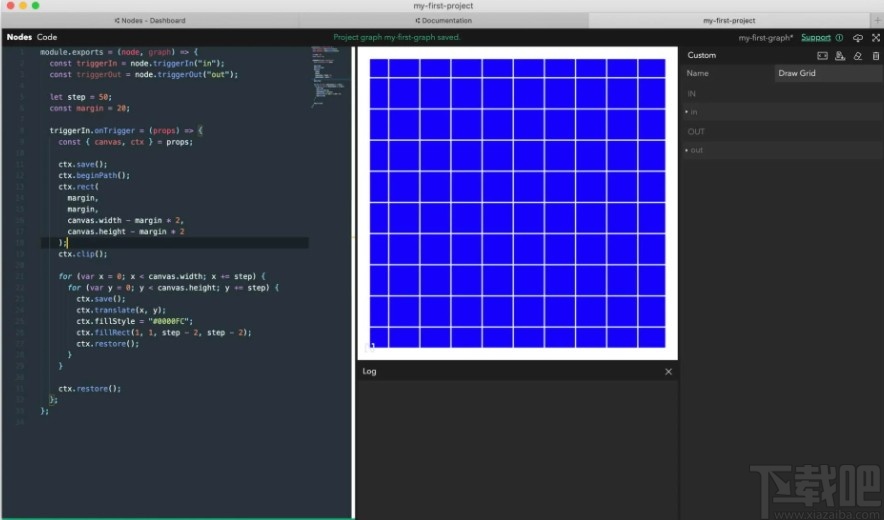Click the ctx.beginPath(); code line
Image resolution: width=884 pixels, height=520 pixels.
(94, 175)
